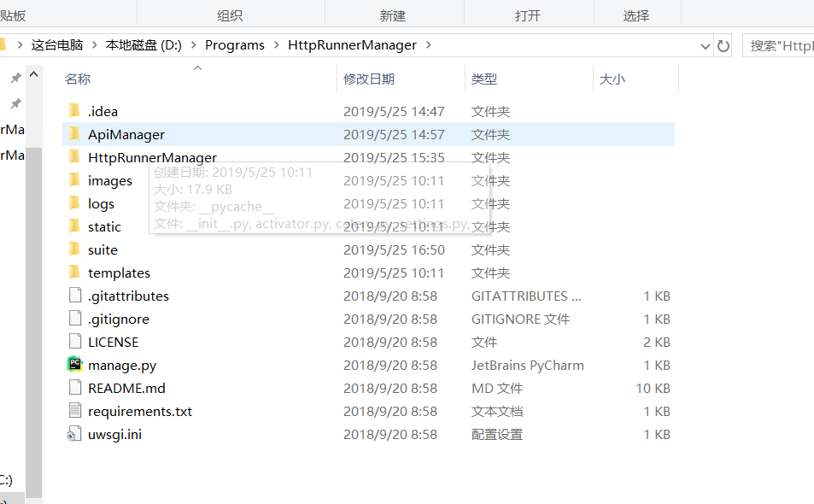Click navigation pane scroll up arrow
The height and width of the screenshot is (504, 814).
34,74
